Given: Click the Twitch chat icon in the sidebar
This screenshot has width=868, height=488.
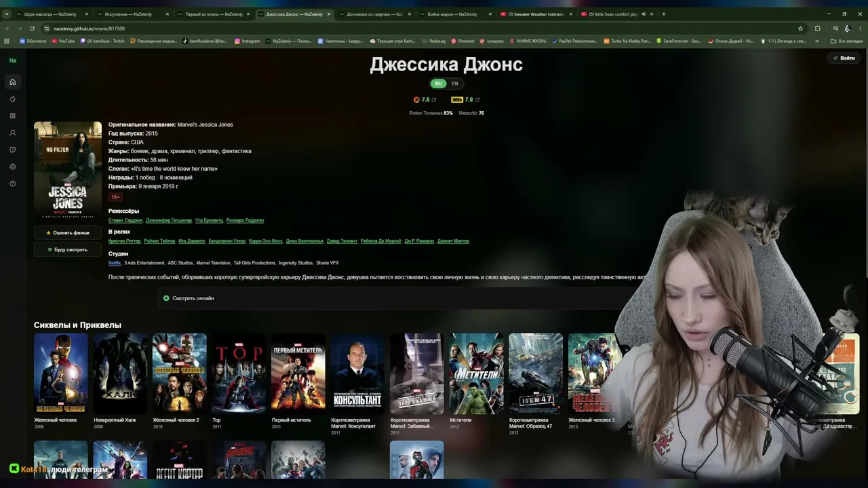Looking at the screenshot, I should [12, 150].
